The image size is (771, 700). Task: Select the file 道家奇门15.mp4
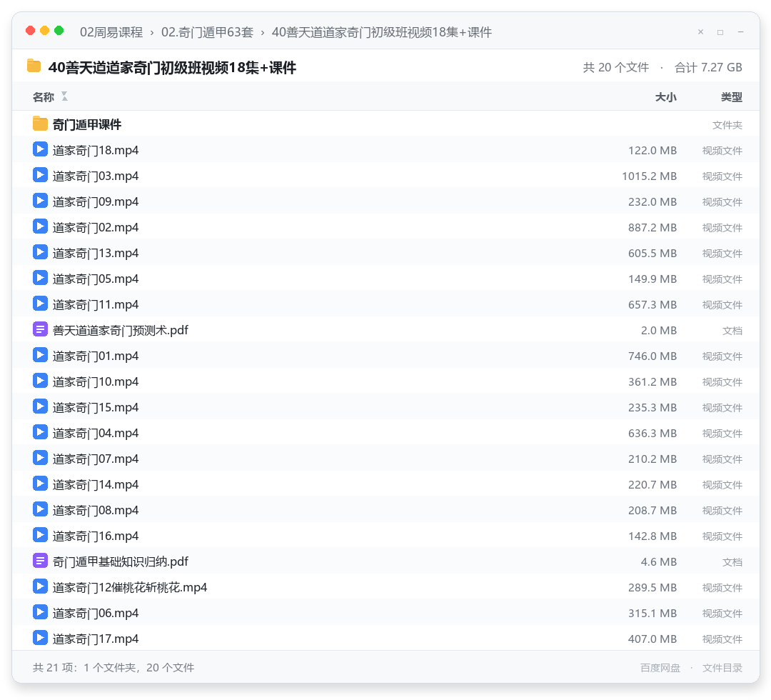point(96,408)
